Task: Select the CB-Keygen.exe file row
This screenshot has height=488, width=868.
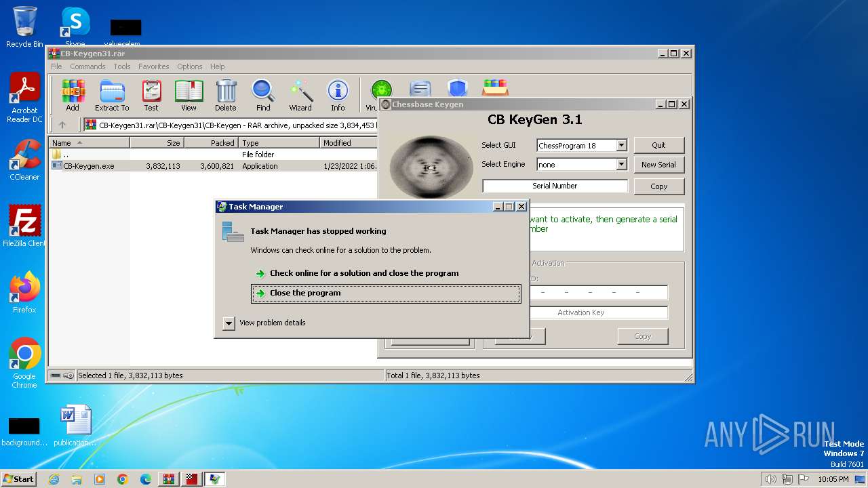Action: [214, 166]
